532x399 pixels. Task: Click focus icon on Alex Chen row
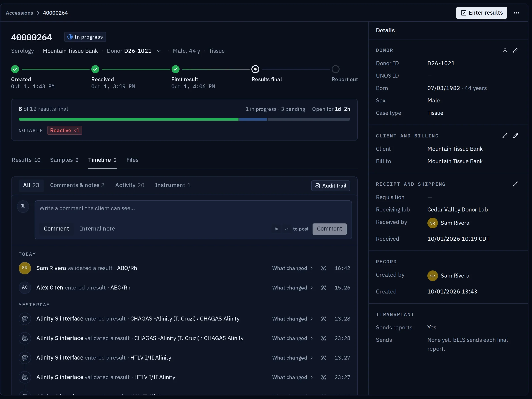click(x=323, y=288)
